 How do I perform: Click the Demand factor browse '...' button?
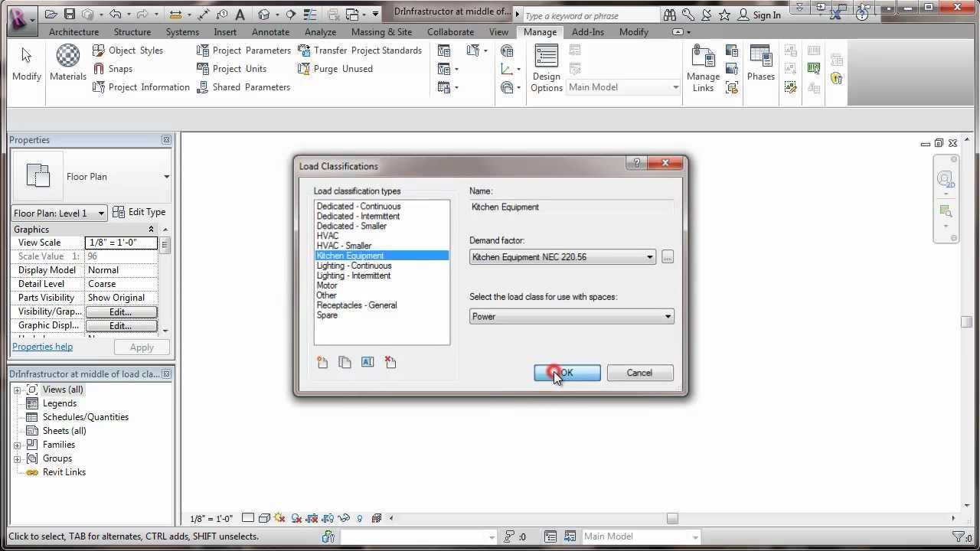(x=668, y=257)
